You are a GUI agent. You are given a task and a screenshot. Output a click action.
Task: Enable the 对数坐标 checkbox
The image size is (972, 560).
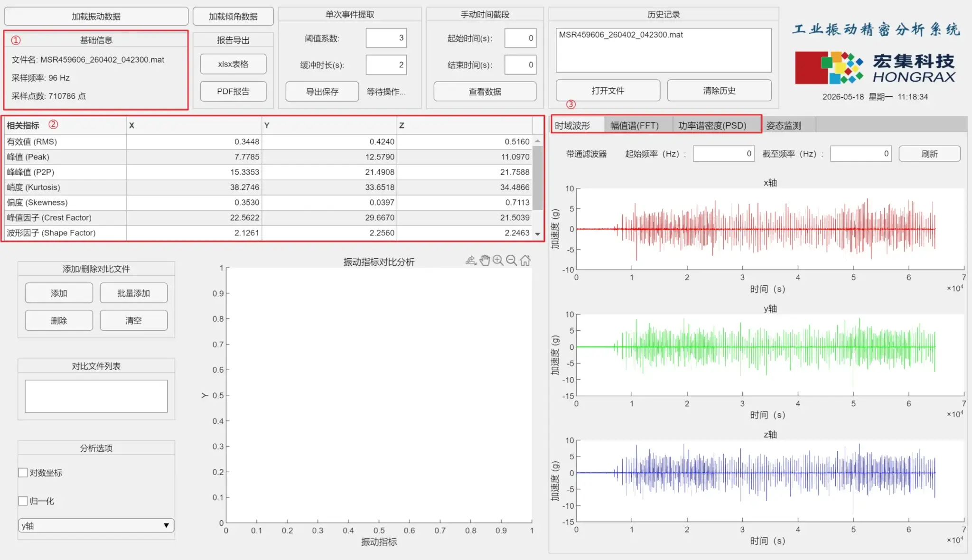coord(23,473)
